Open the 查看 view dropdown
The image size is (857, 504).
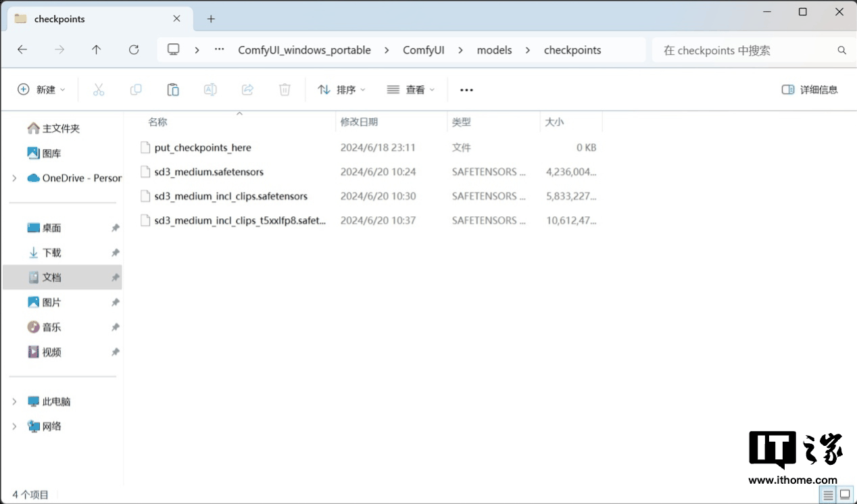[411, 89]
